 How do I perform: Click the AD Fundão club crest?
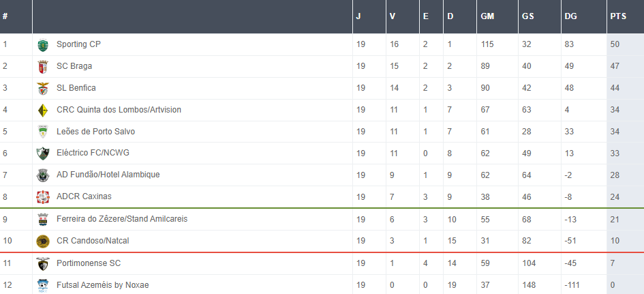click(43, 175)
